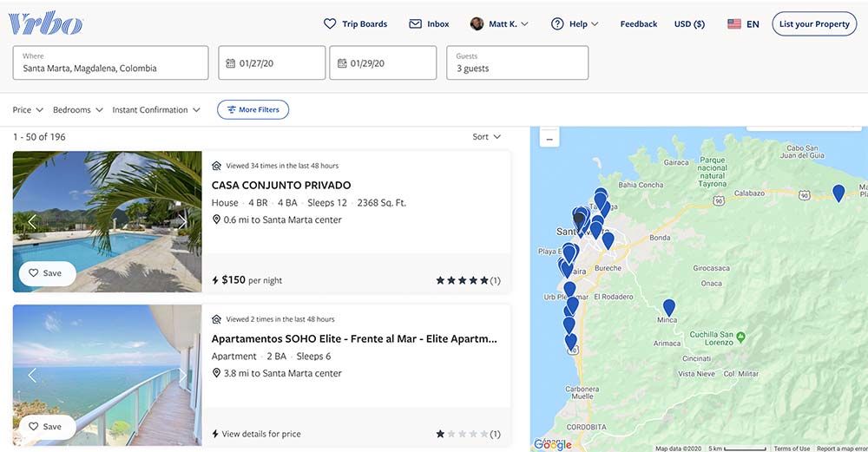
Task: Expand the Matt K. account menu
Action: (x=499, y=23)
